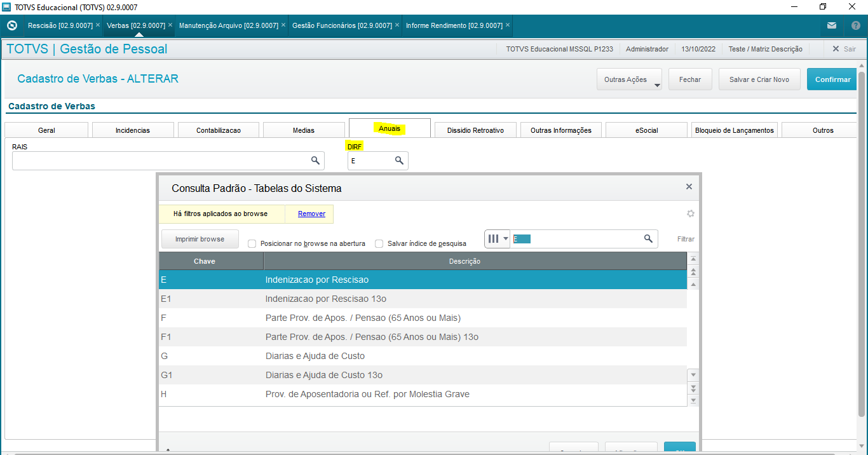Select row Diarias e Ajuda de Custo

(423, 356)
